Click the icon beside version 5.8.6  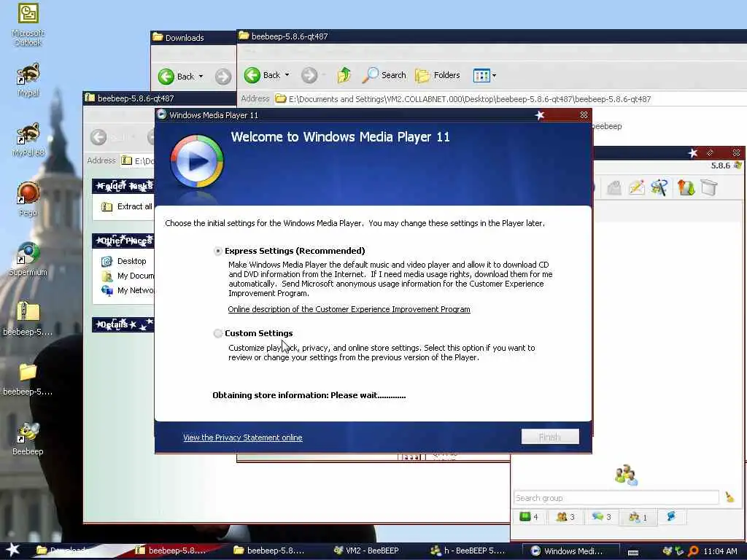738,166
